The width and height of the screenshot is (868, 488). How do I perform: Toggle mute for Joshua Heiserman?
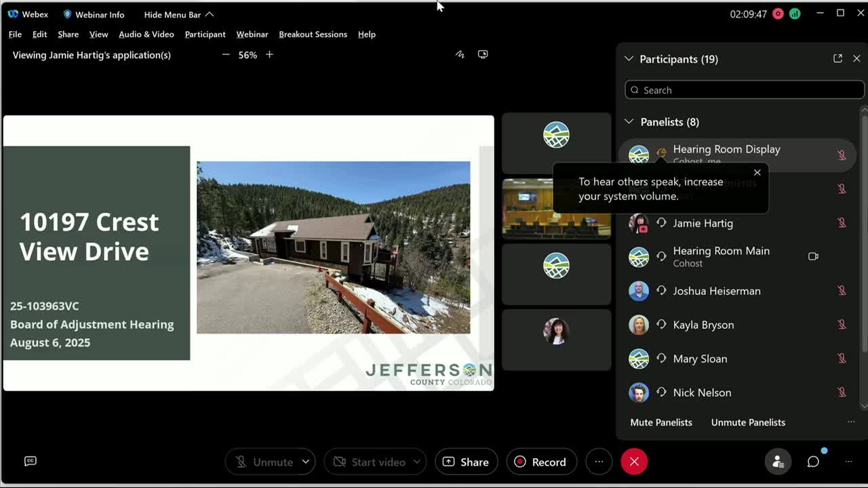842,290
